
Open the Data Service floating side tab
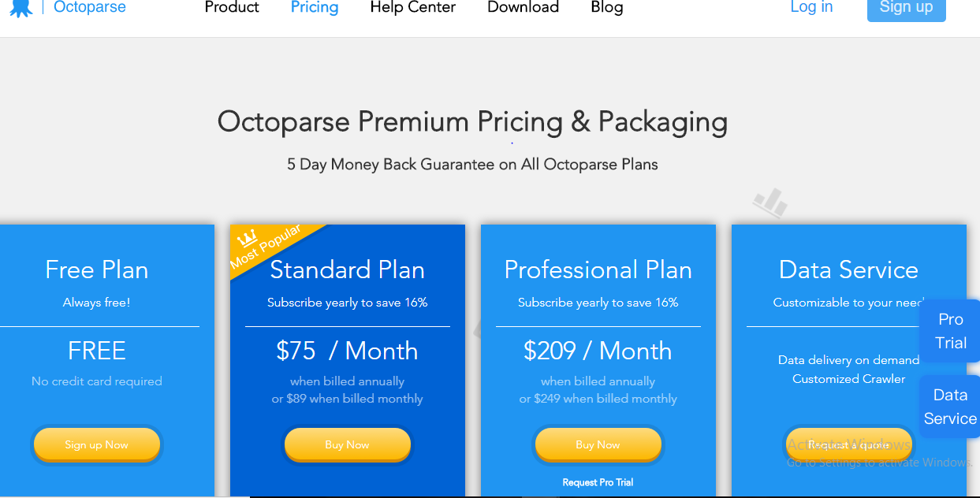(x=950, y=407)
